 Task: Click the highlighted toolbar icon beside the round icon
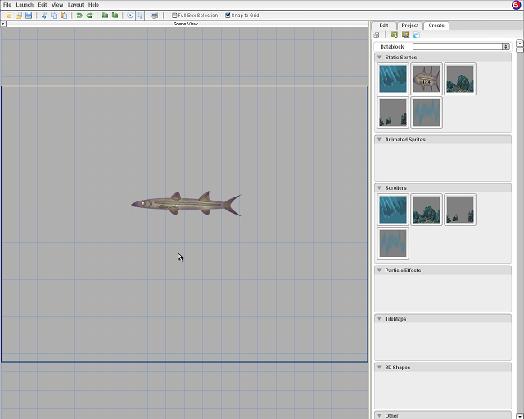pos(140,16)
